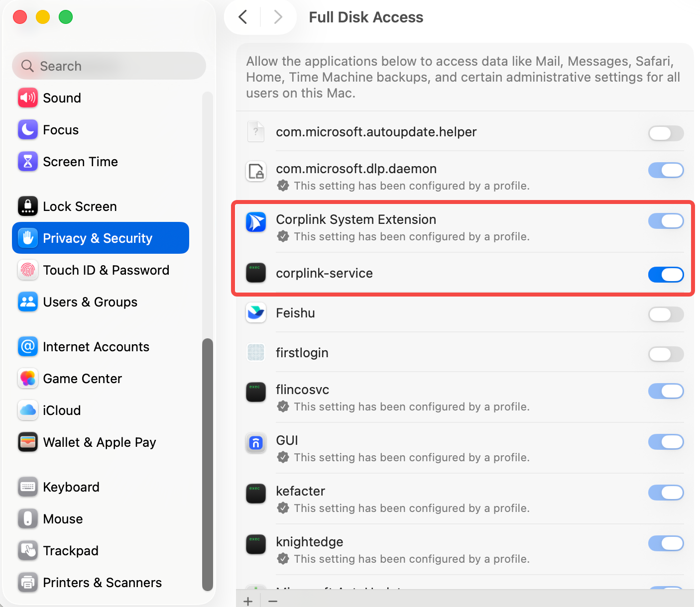Click the sidebar vertical scrollbar
This screenshot has width=700, height=607.
[x=208, y=464]
